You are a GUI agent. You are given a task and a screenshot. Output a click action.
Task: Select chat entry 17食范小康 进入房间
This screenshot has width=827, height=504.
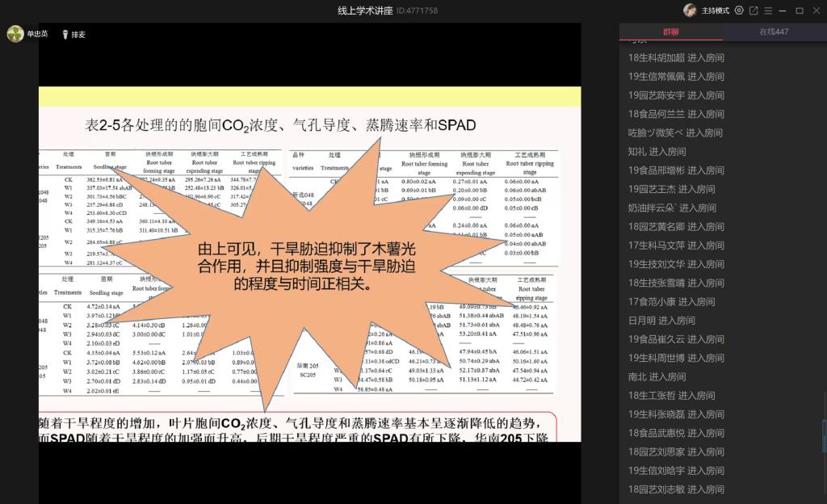point(671,301)
